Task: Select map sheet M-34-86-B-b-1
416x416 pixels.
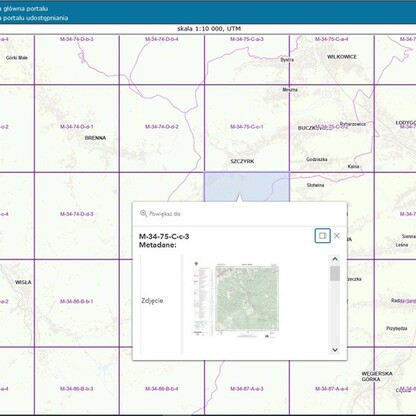Action: point(77,301)
